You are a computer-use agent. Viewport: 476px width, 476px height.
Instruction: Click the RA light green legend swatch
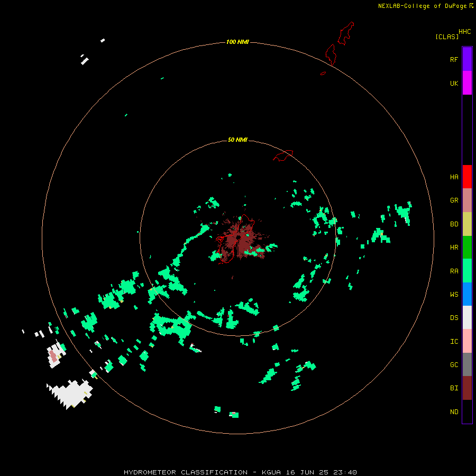point(467,271)
